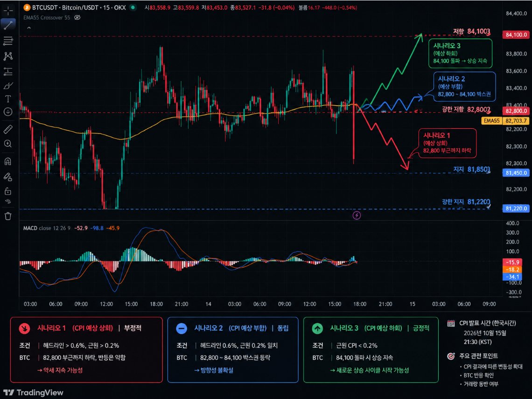
Task: Click the blue 81,450.0 price axis label
Action: (x=516, y=173)
